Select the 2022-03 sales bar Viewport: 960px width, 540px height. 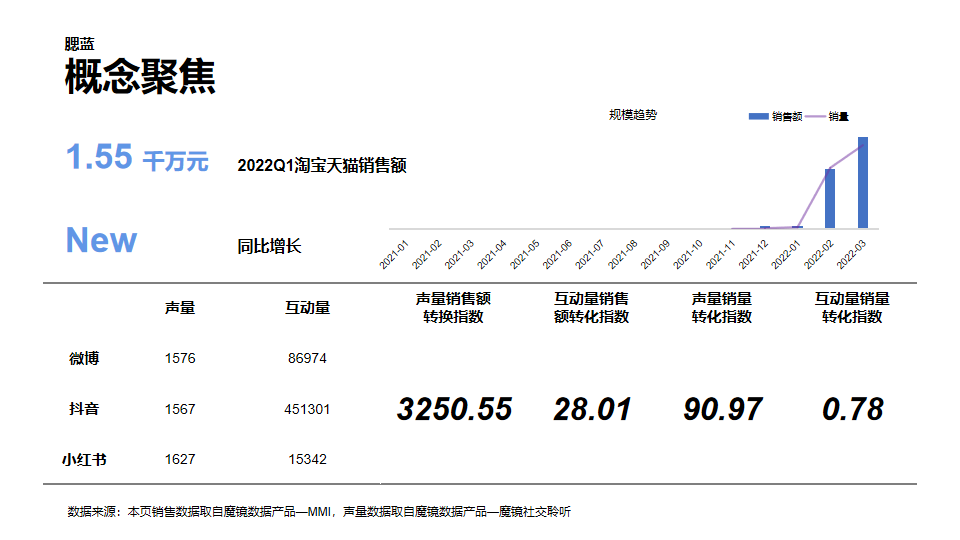pyautogui.click(x=863, y=182)
